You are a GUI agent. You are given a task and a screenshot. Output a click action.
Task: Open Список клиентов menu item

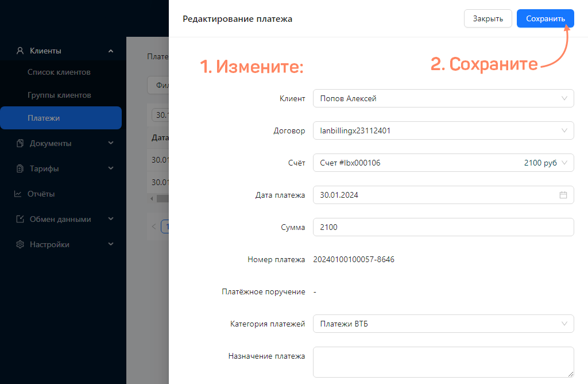point(59,72)
